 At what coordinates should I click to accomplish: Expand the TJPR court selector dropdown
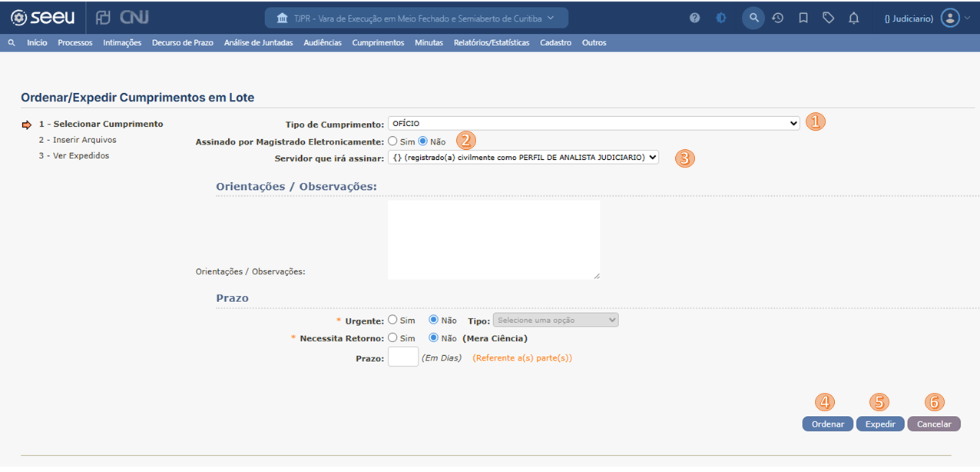(416, 18)
